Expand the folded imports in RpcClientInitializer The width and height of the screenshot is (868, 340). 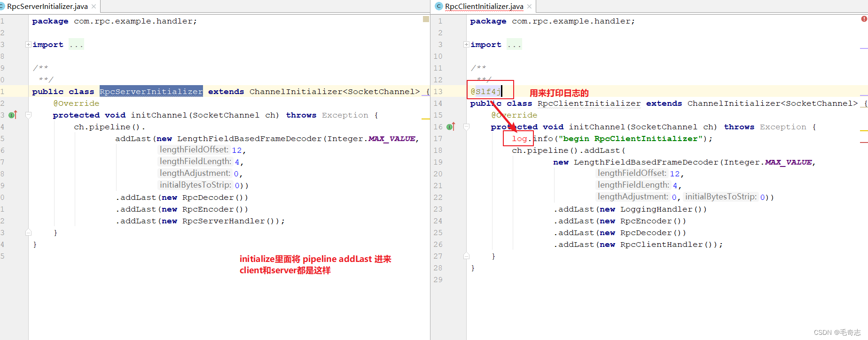point(466,45)
